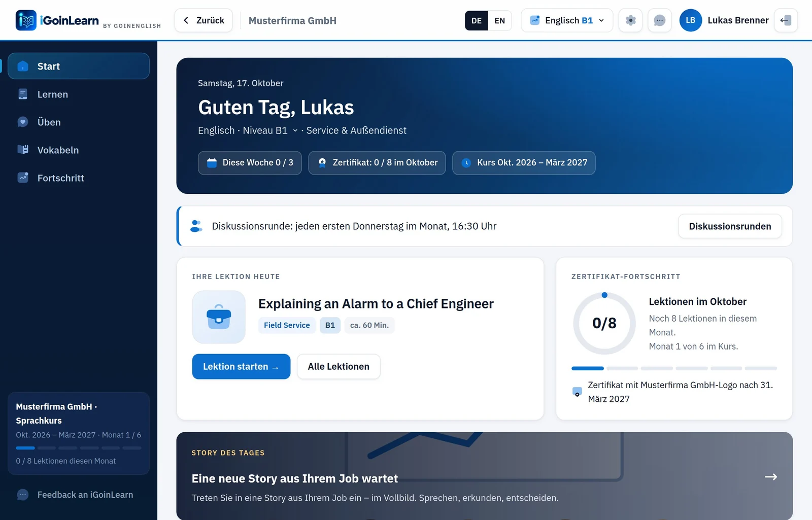Switch interface language to DE
The height and width of the screenshot is (520, 812).
[476, 21]
